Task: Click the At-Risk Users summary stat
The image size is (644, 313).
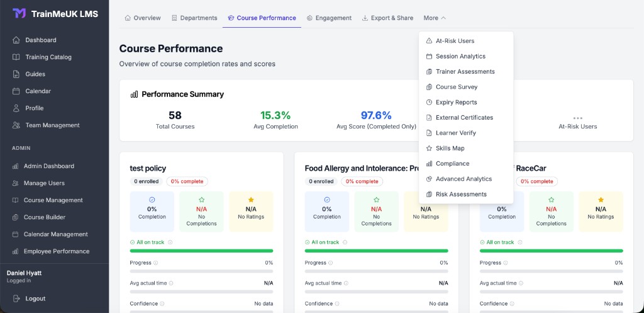Action: coord(577,123)
